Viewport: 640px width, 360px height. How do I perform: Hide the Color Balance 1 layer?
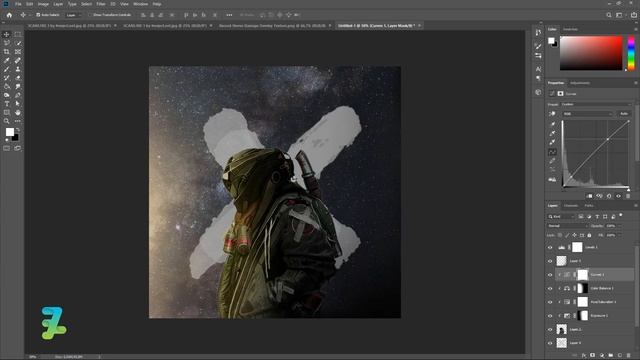coord(550,289)
